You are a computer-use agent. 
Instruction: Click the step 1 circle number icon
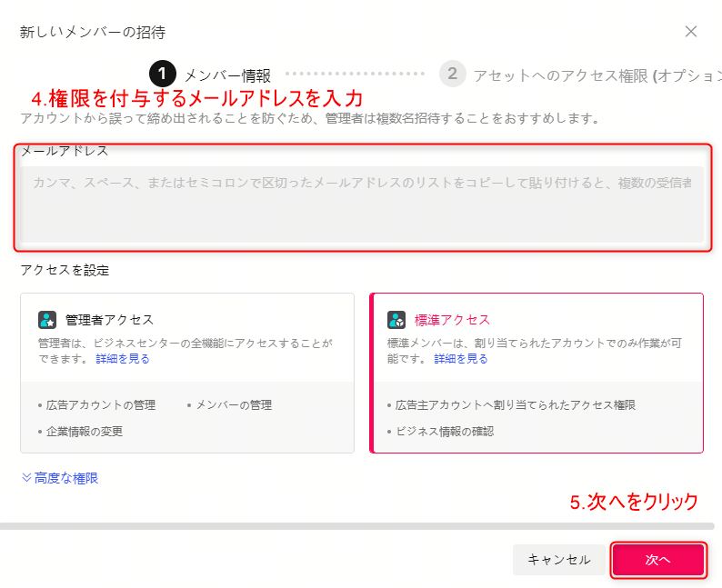tap(162, 75)
